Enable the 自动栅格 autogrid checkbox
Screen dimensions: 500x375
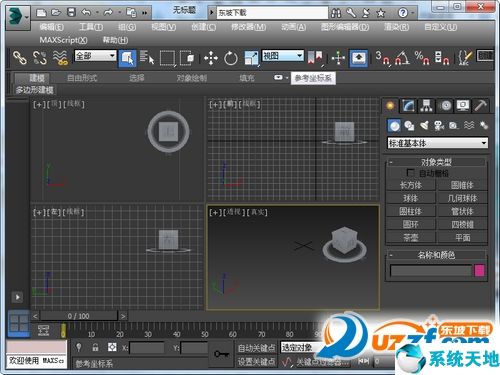click(411, 173)
